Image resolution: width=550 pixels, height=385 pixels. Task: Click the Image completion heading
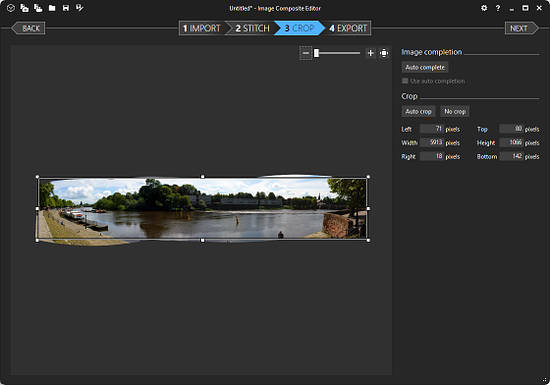pos(432,52)
